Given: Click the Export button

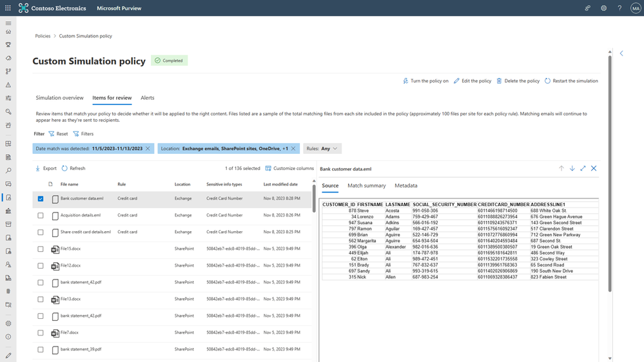Looking at the screenshot, I should coord(46,168).
